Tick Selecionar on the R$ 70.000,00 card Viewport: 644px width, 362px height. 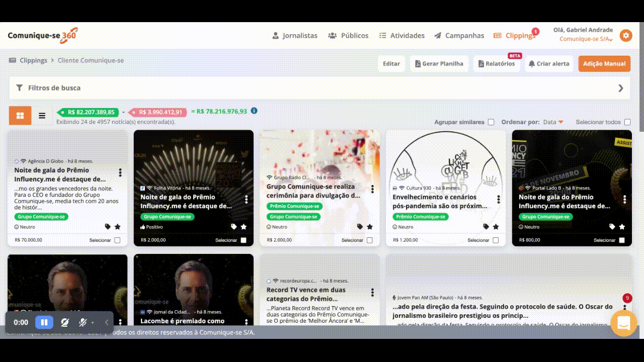(x=117, y=240)
